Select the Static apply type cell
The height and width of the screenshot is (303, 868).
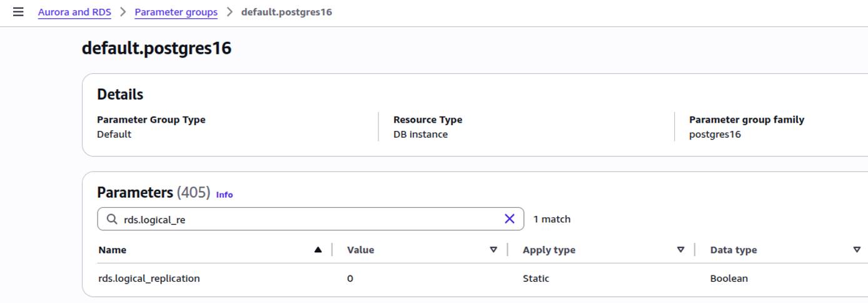click(x=536, y=278)
